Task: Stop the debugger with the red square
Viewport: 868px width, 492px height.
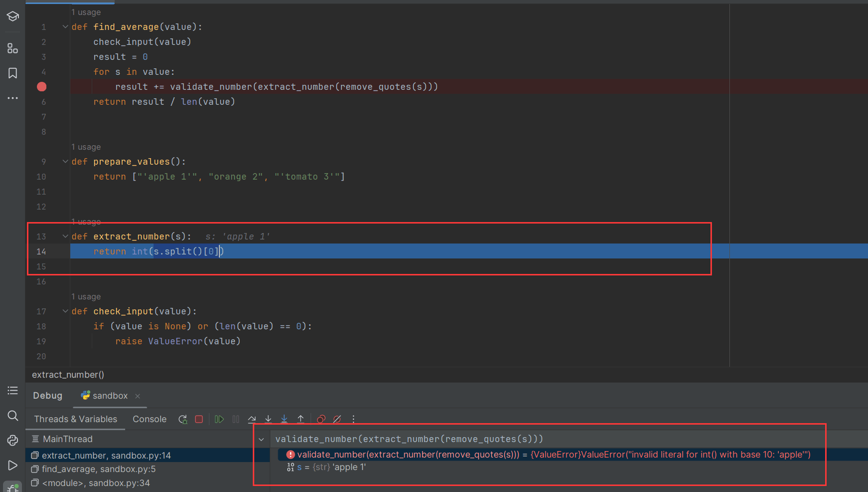Action: click(x=199, y=419)
